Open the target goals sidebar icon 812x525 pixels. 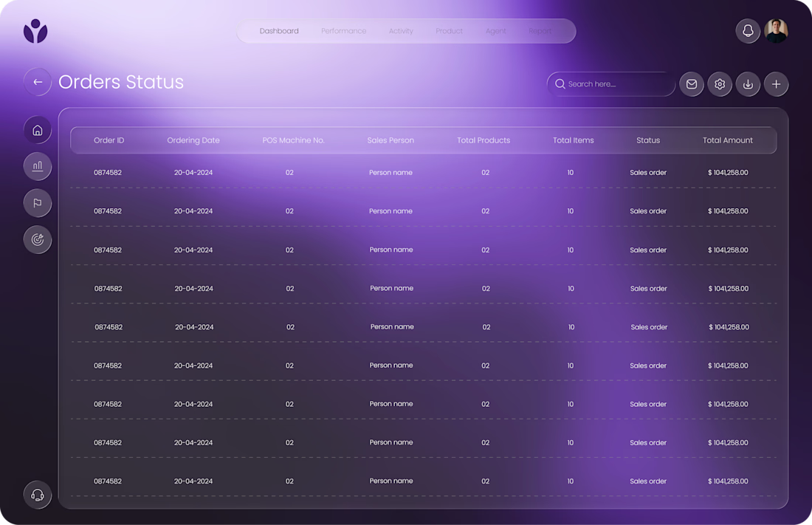[x=38, y=239]
